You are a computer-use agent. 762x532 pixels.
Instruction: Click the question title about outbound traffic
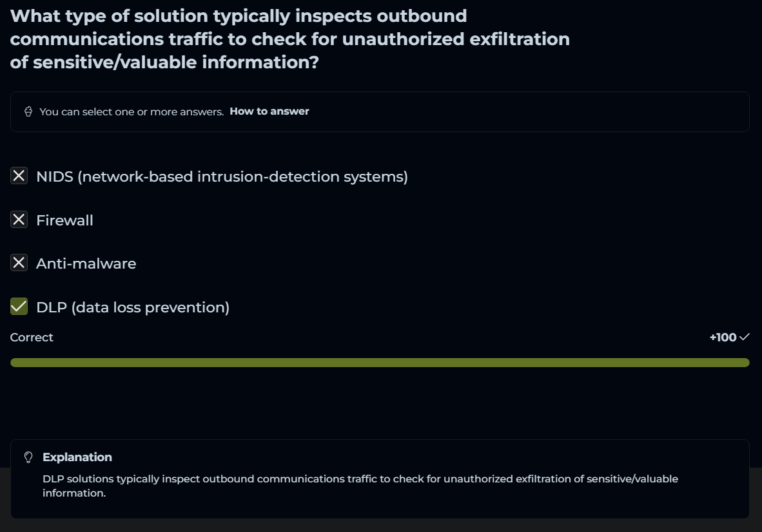coord(290,39)
